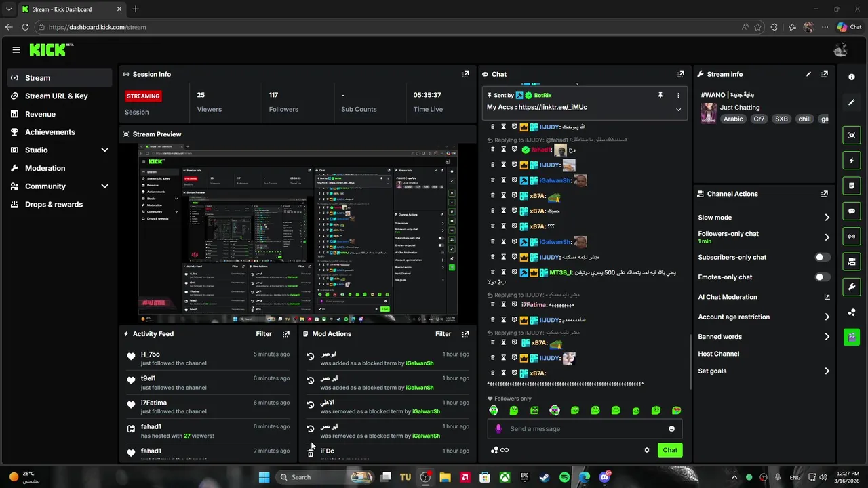Pop out the Activity Feed panel
The image size is (868, 488).
[x=286, y=334]
